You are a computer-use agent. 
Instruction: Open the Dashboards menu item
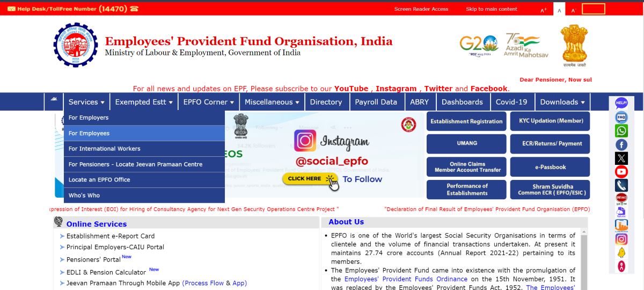[462, 102]
